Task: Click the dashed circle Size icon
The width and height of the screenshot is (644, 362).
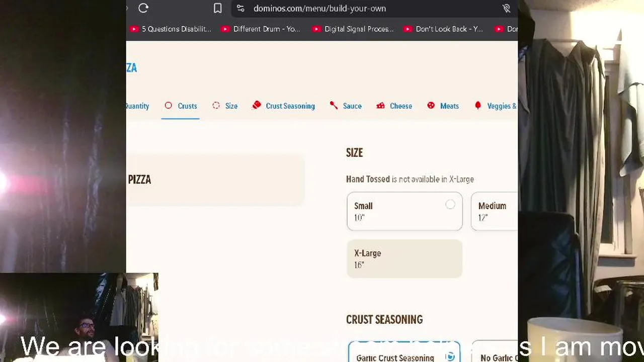Action: click(x=216, y=106)
